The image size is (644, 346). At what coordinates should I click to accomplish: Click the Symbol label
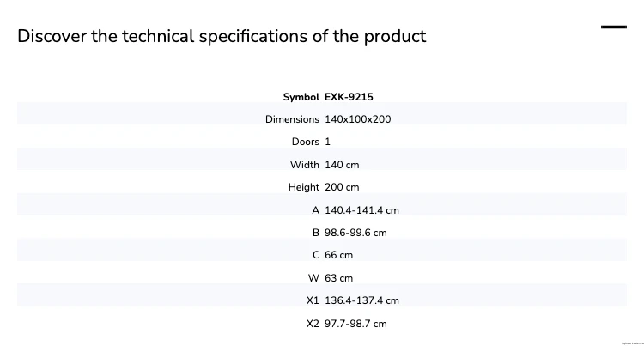pyautogui.click(x=301, y=97)
